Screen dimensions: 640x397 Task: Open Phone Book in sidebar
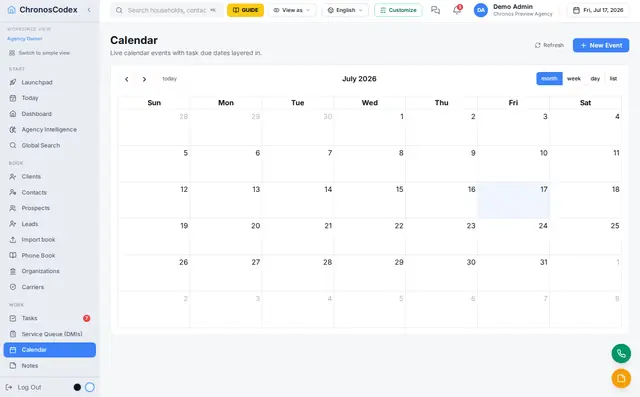(50, 255)
